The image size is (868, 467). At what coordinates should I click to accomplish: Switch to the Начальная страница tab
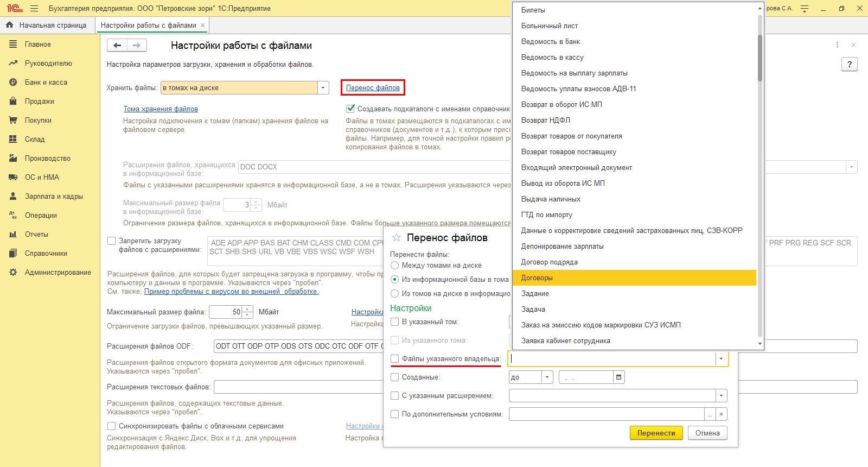coord(47,26)
